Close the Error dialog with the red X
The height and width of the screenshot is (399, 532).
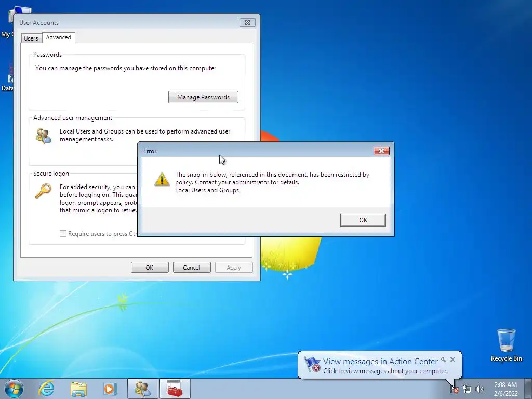click(381, 151)
